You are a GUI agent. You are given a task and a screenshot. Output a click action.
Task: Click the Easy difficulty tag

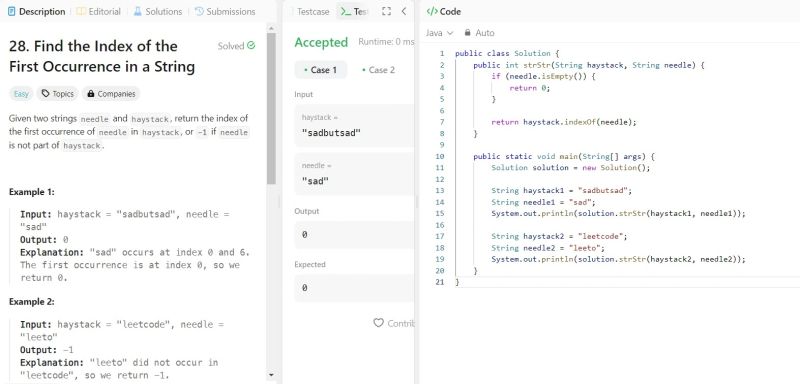21,94
